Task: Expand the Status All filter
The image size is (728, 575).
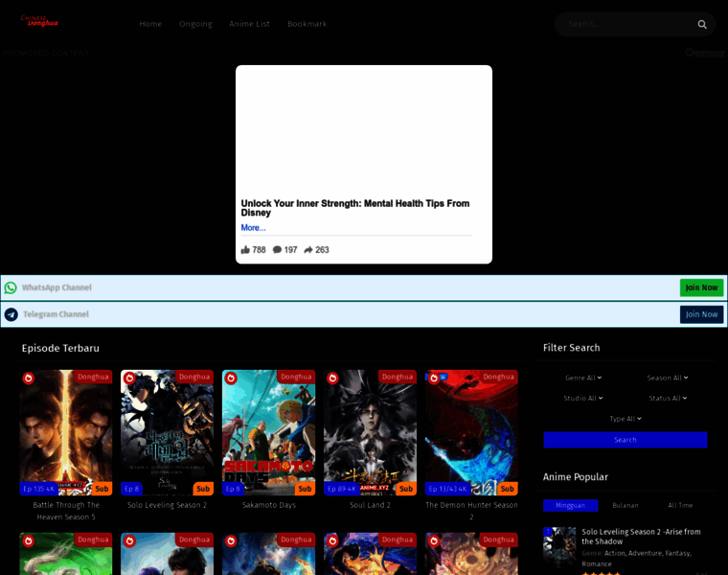Action: [x=667, y=398]
